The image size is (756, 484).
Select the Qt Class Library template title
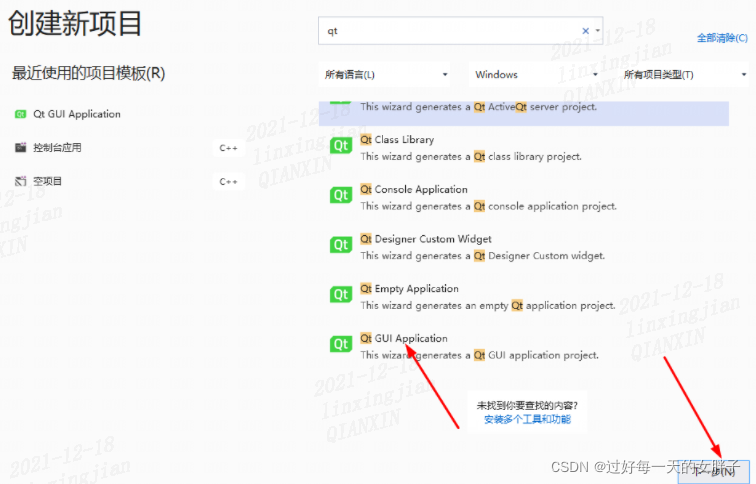tap(397, 140)
